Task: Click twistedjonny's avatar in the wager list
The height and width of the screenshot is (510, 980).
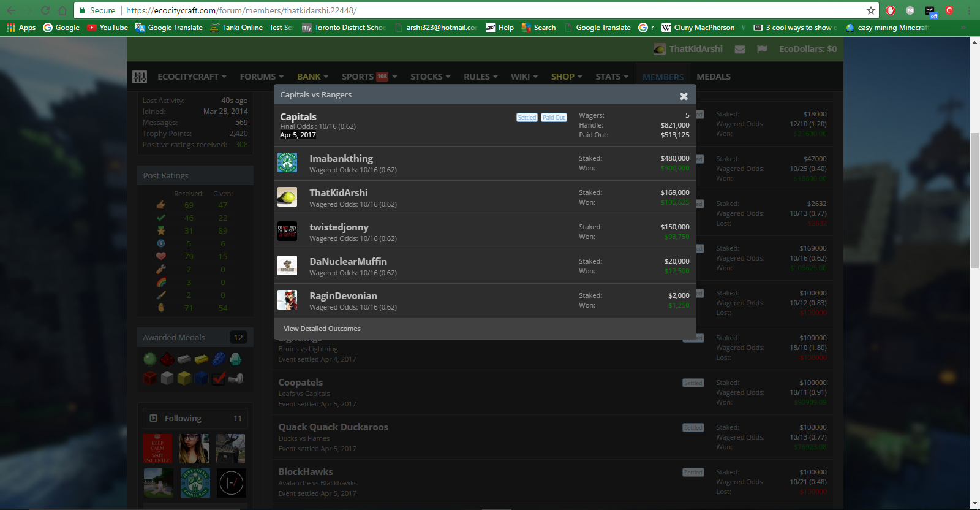Action: pos(287,231)
